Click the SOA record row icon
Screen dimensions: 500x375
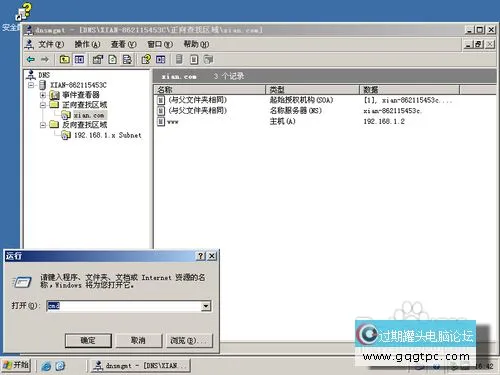click(161, 100)
